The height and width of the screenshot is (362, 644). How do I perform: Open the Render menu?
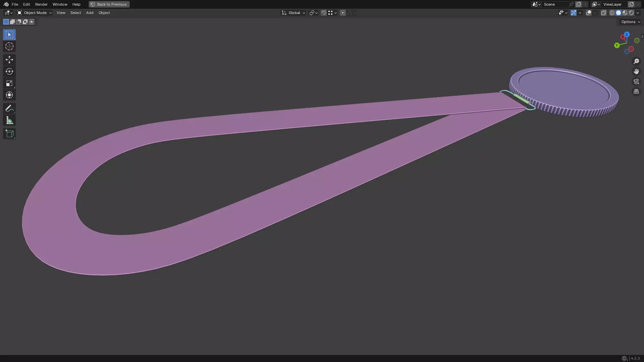click(x=41, y=4)
